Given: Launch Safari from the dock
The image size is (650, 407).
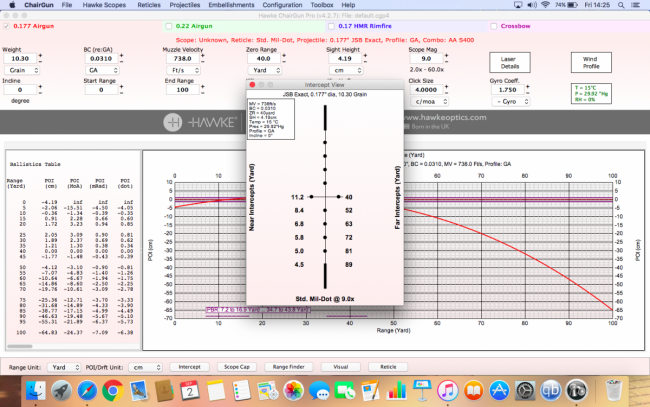Looking at the screenshot, I should point(87,390).
